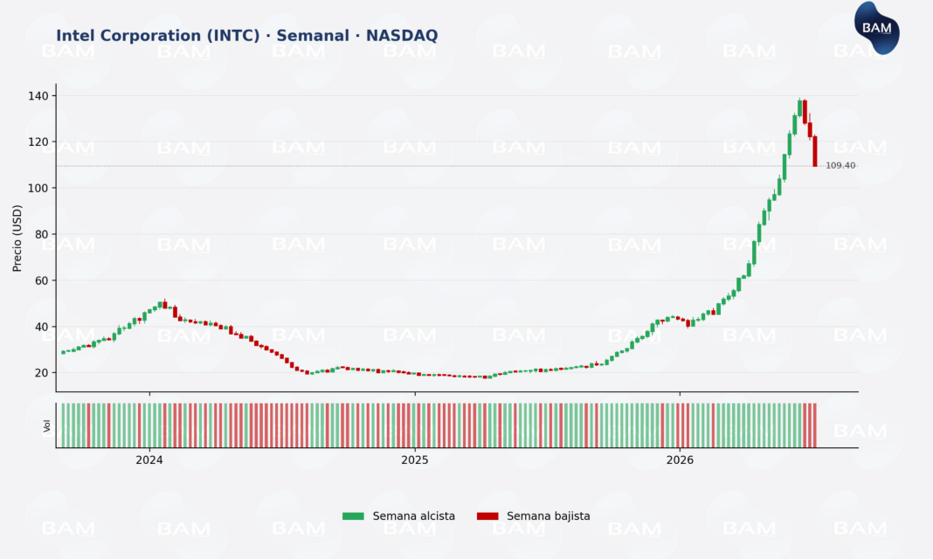Click the Precio (USD) axis label
933x560 pixels.
(17, 238)
